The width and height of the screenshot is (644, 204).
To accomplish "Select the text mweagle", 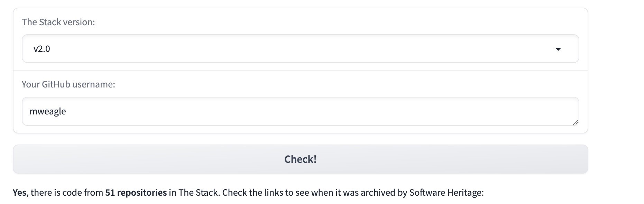I will (49, 111).
